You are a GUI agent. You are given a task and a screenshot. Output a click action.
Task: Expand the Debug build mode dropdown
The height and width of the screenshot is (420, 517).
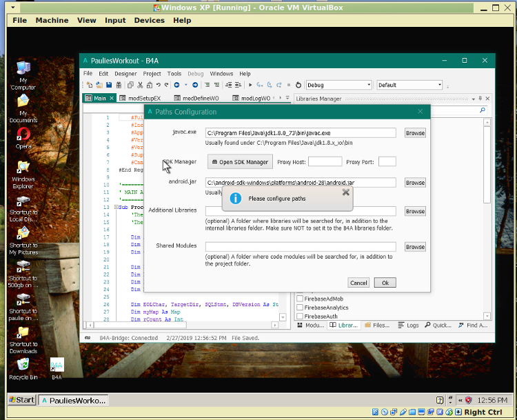coord(369,86)
